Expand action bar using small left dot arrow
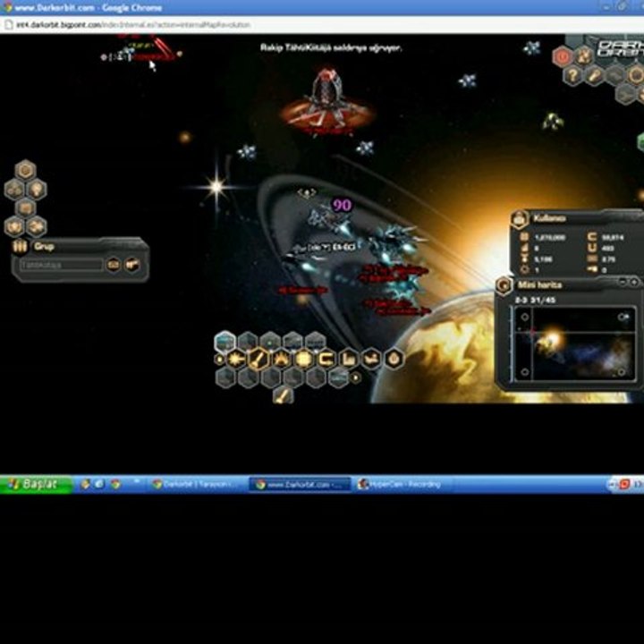The width and height of the screenshot is (644, 644). click(220, 360)
